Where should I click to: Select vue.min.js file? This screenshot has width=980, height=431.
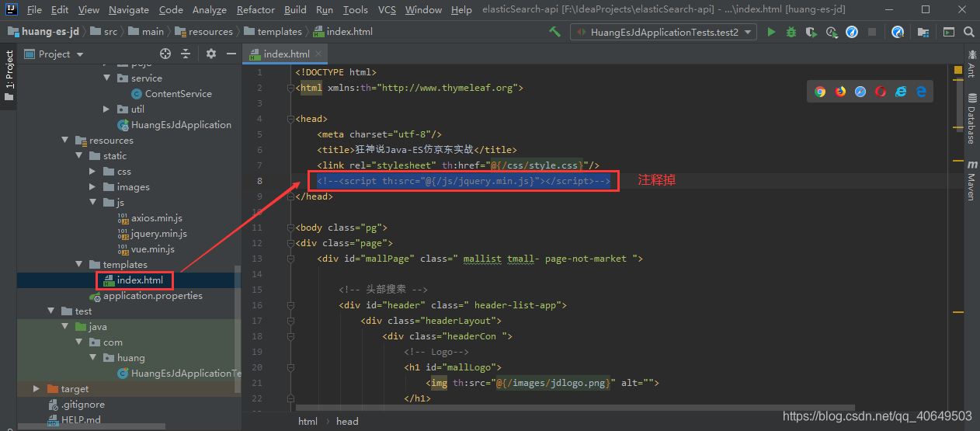point(145,249)
